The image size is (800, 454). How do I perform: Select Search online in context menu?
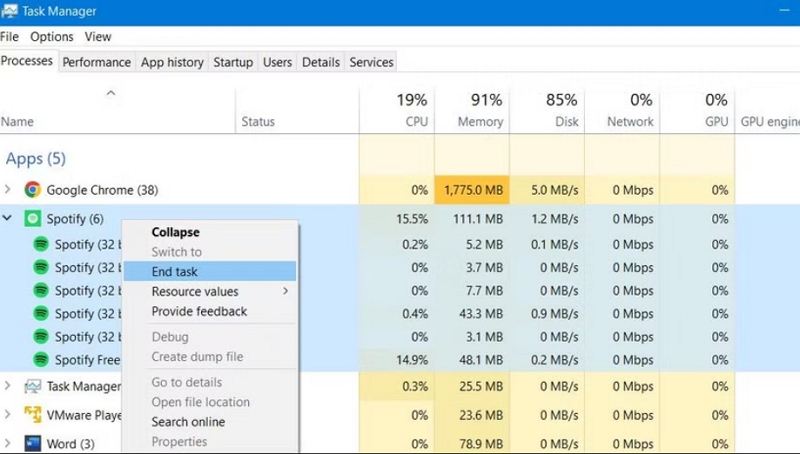pyautogui.click(x=188, y=422)
